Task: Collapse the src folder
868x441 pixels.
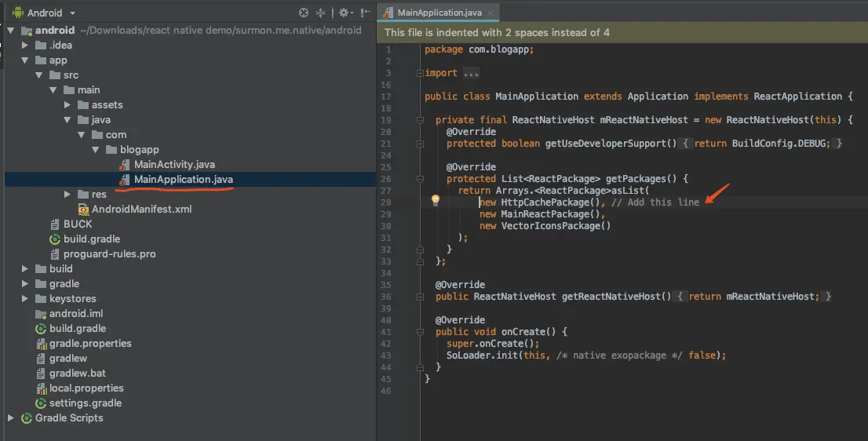Action: tap(38, 75)
